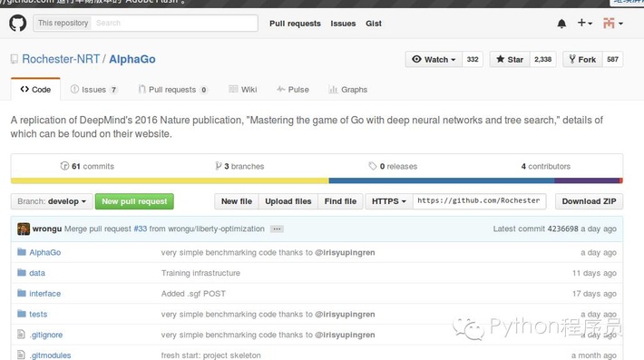Open the tests folder
Screen dimensions: 644x360
38,314
